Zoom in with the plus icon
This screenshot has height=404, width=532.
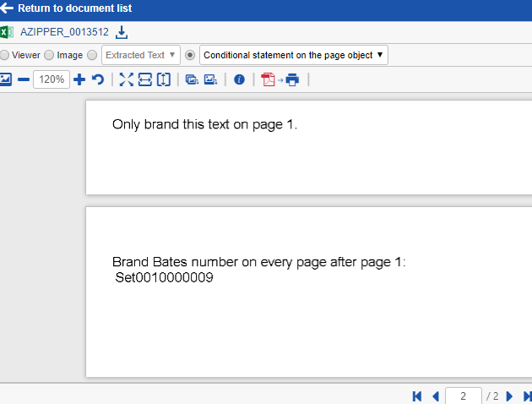(x=79, y=79)
